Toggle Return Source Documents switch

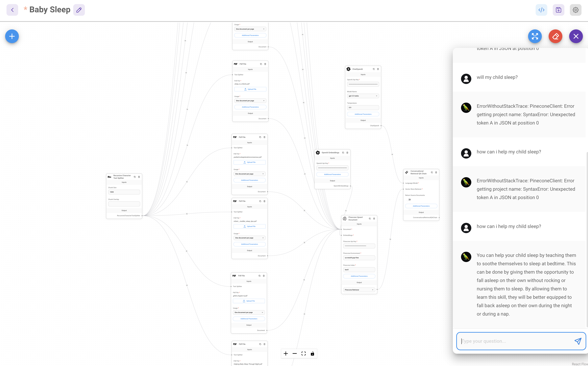pos(409,200)
